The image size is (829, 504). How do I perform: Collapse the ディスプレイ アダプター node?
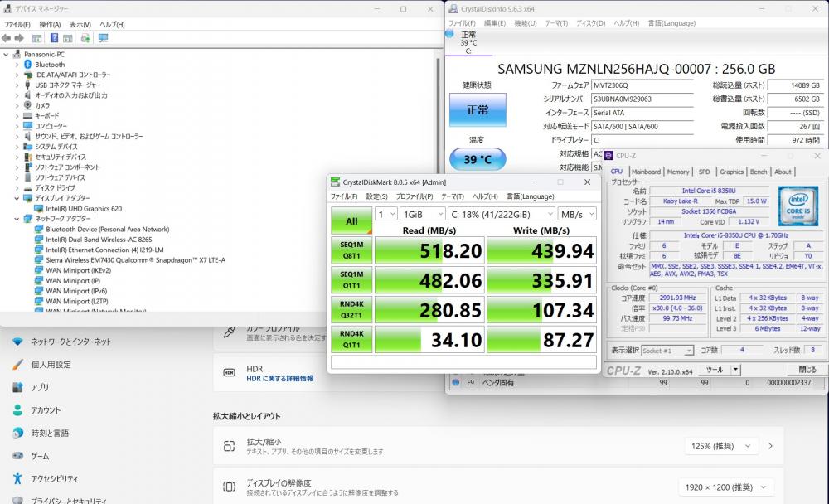tap(17, 198)
